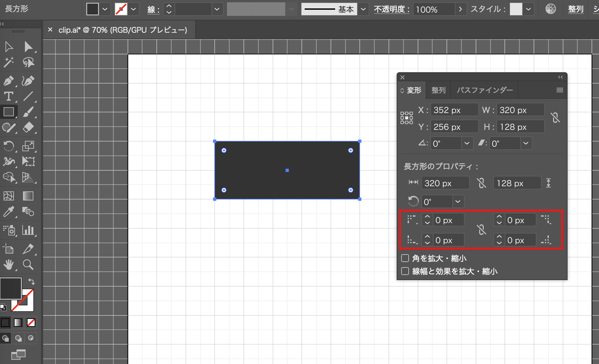Switch to the 整列 panel tab
This screenshot has height=364, width=599.
(x=438, y=90)
